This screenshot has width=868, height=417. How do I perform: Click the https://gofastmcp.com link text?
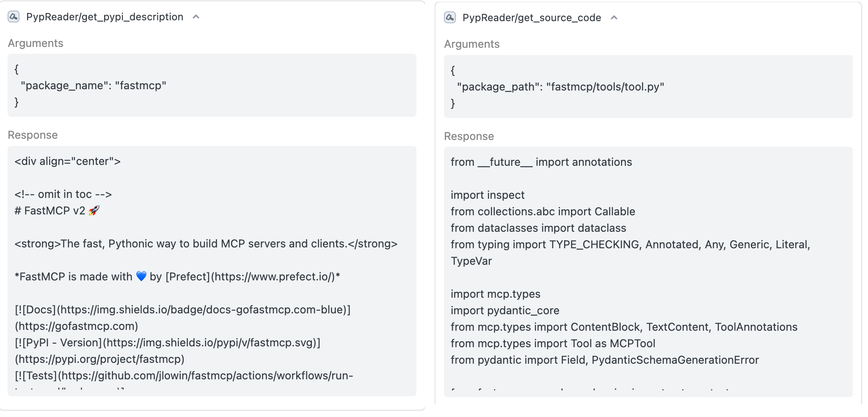(x=76, y=326)
